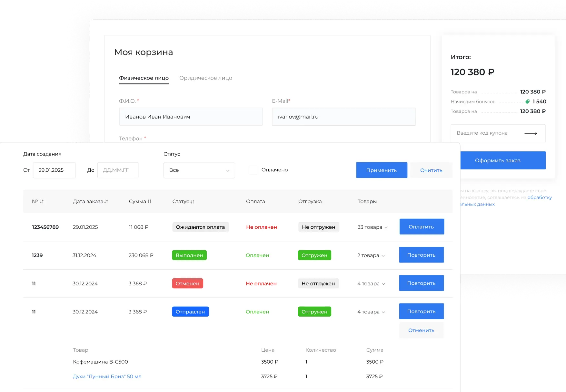Expand the 2 товара list
The height and width of the screenshot is (392, 566).
[383, 255]
